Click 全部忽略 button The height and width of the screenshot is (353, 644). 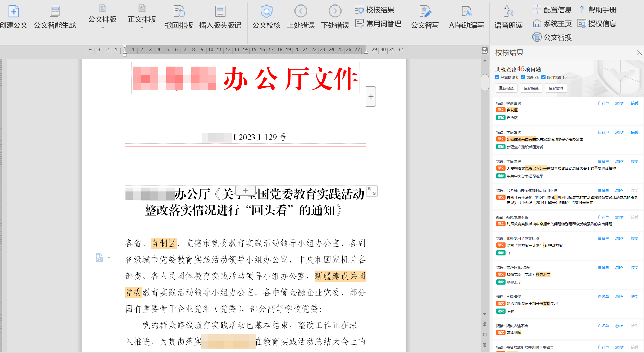coord(556,88)
